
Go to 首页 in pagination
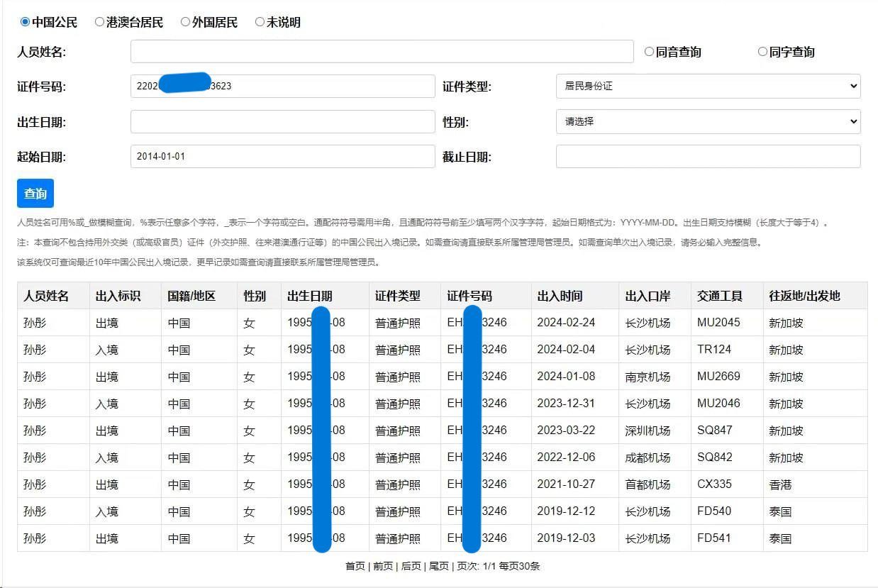coord(355,566)
